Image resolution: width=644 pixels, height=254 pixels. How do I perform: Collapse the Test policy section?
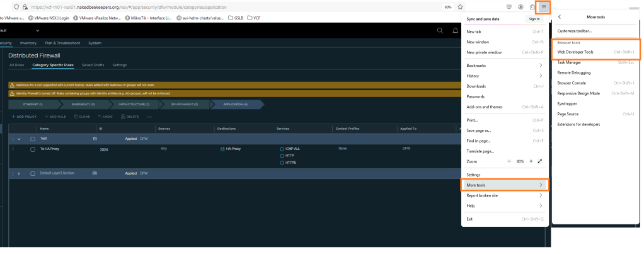click(x=19, y=138)
